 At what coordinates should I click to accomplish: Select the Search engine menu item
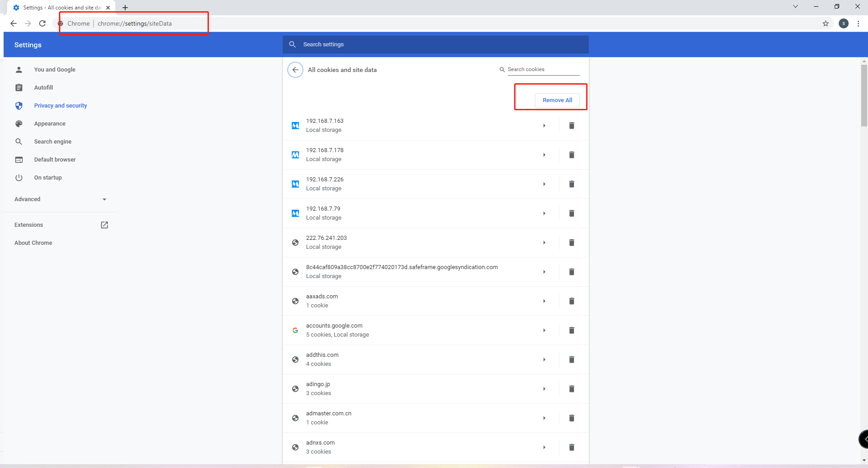pyautogui.click(x=53, y=142)
